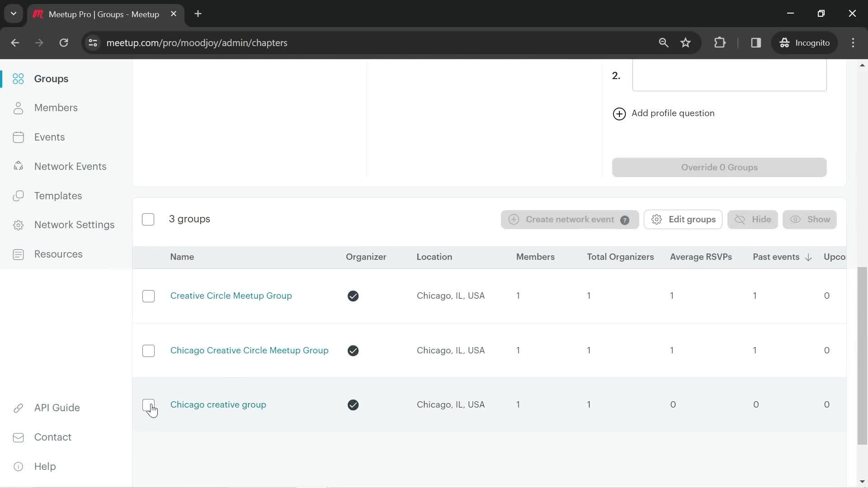The image size is (868, 488).
Task: Click the Network Settings sidebar icon
Action: (18, 225)
